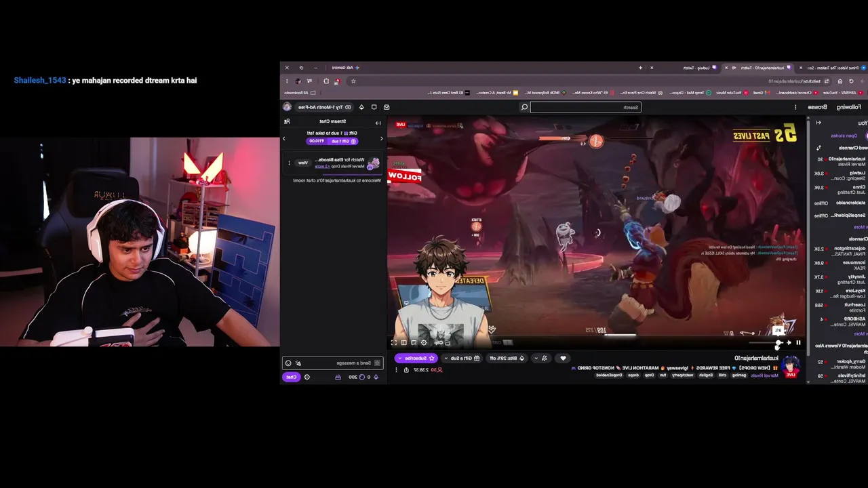Screen dimensions: 868x488
Task: Bookmark the page with the star icon
Action: click(353, 81)
